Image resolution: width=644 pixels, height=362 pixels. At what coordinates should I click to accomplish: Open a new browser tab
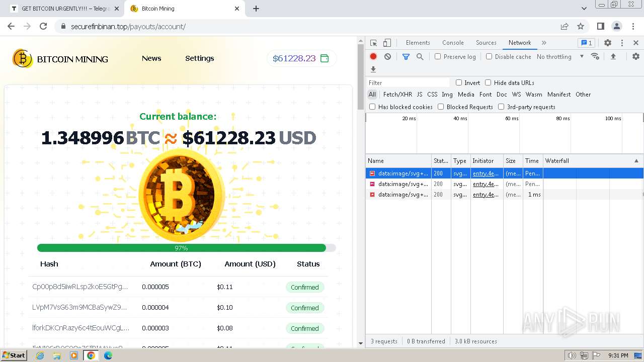tap(256, 9)
